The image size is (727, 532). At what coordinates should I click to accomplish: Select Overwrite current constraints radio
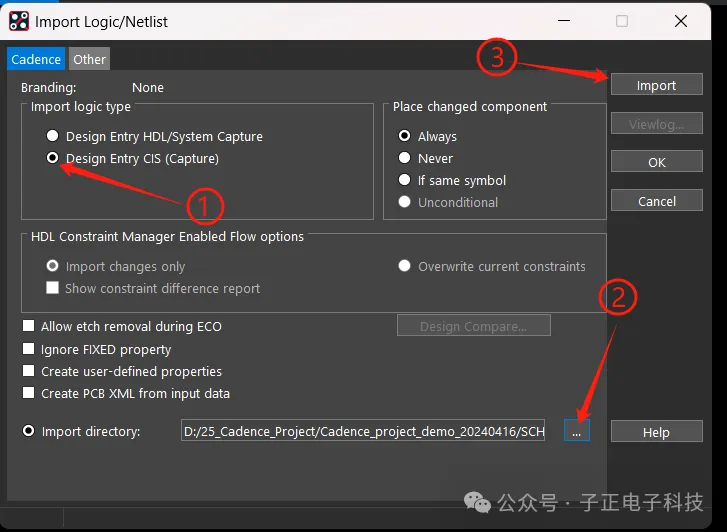(x=404, y=266)
